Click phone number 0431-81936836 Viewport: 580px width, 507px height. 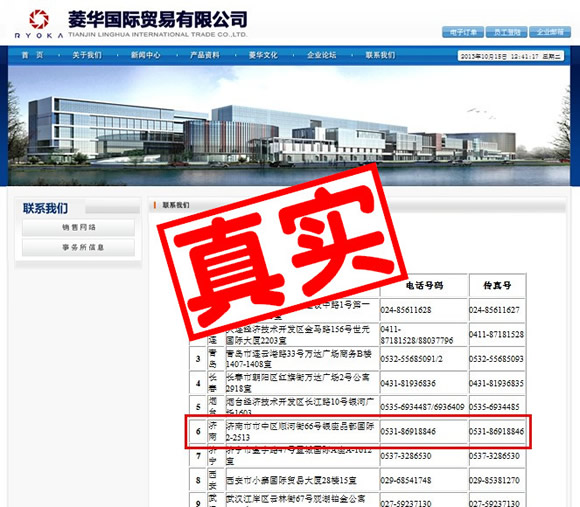408,383
